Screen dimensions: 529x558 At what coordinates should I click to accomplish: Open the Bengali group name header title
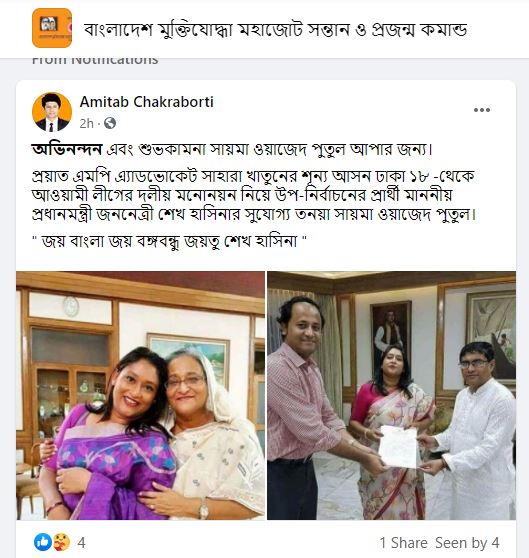point(275,29)
